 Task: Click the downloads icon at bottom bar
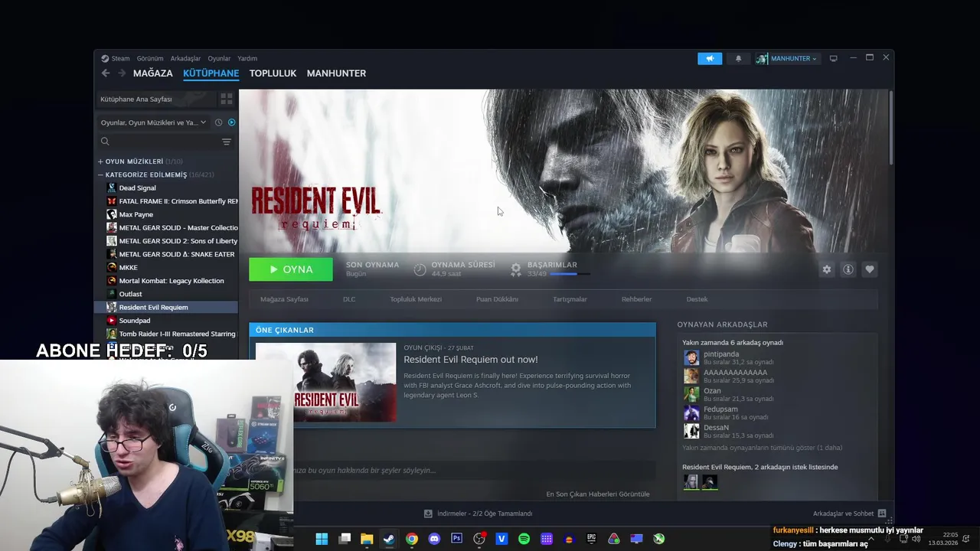click(x=429, y=514)
